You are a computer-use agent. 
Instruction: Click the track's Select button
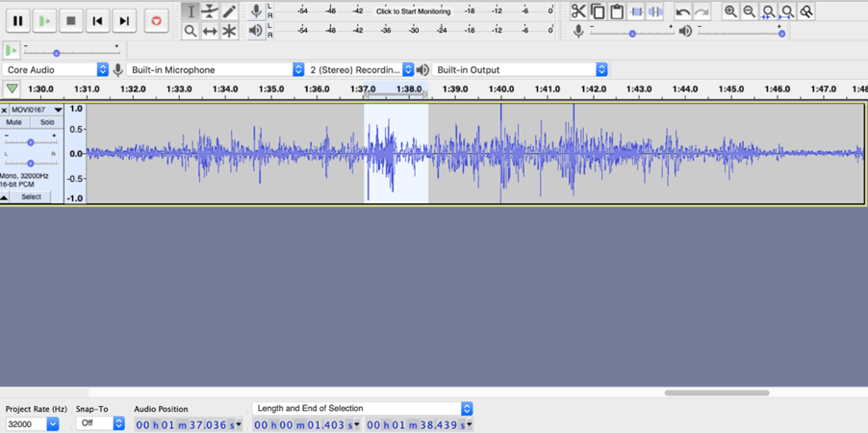pyautogui.click(x=32, y=197)
